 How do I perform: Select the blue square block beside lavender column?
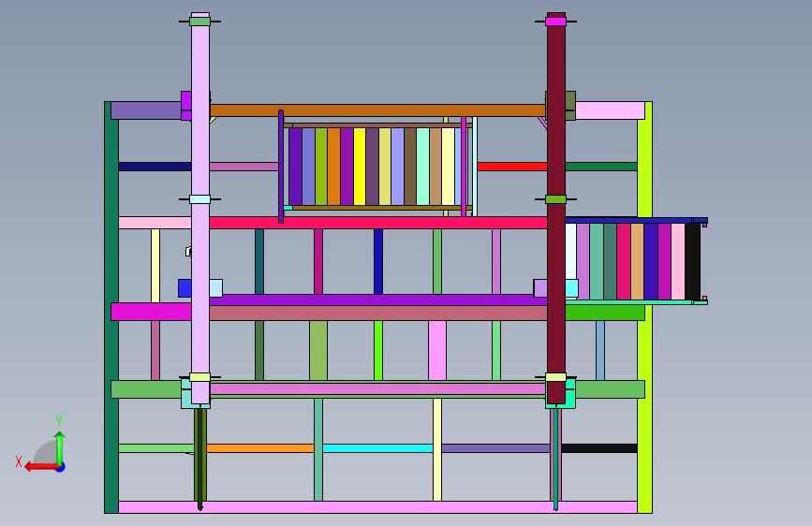point(185,288)
